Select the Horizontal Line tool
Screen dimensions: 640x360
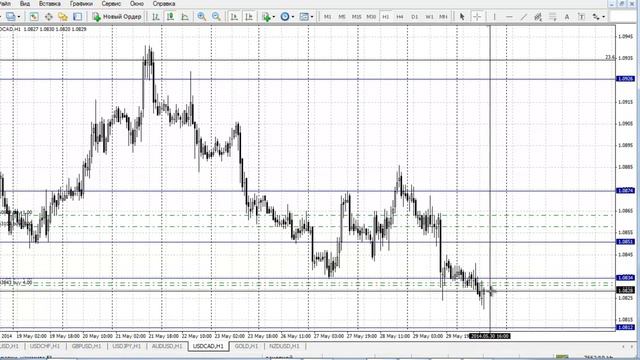click(509, 17)
